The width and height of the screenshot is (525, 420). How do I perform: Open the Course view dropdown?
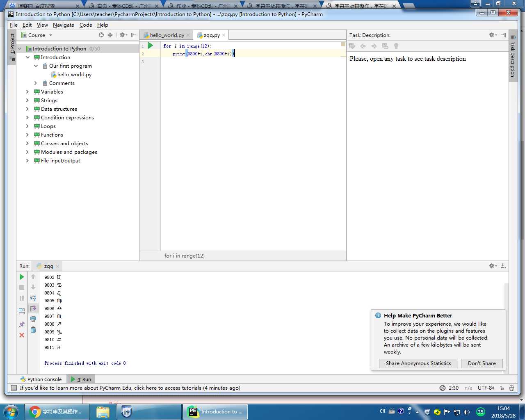click(37, 35)
